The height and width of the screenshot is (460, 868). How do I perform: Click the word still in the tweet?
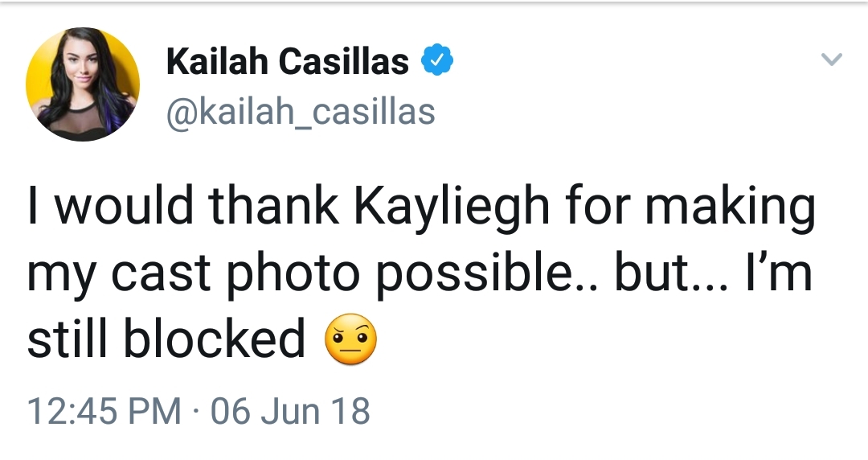(69, 338)
